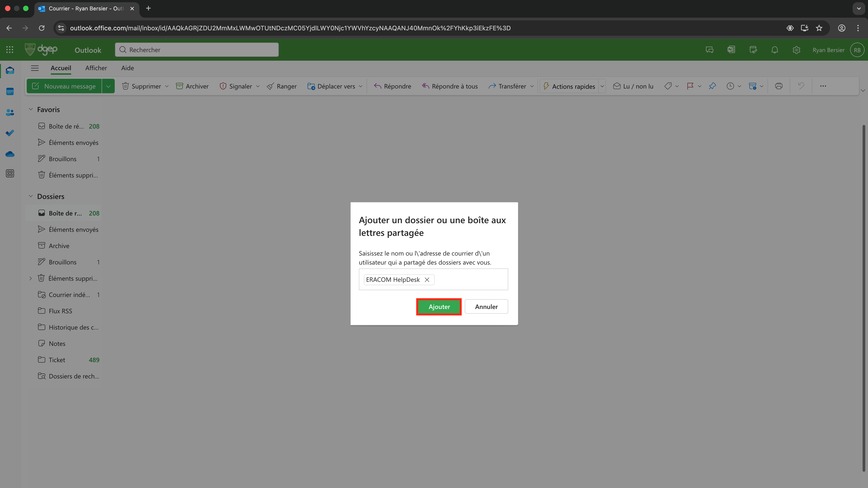Select Dossiers de recherche folder
This screenshot has height=488, width=868.
[64, 376]
